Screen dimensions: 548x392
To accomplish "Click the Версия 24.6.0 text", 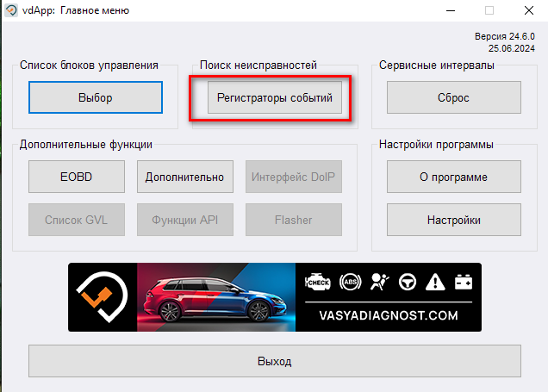I will pyautogui.click(x=505, y=36).
